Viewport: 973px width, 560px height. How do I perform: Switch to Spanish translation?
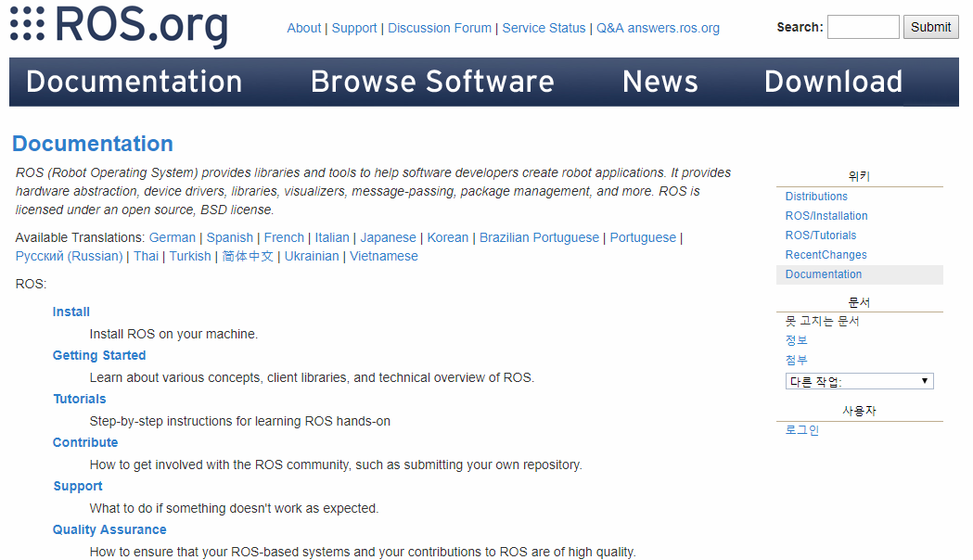click(230, 237)
